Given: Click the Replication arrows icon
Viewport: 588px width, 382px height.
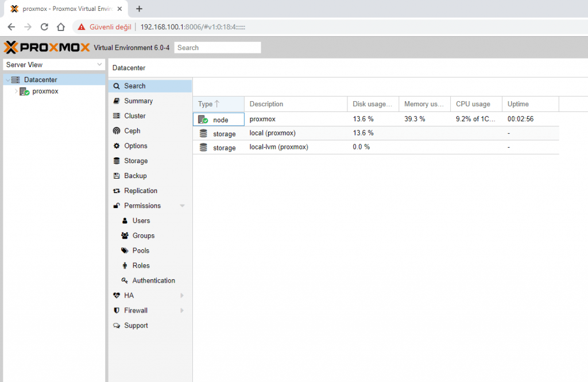Looking at the screenshot, I should click(117, 191).
